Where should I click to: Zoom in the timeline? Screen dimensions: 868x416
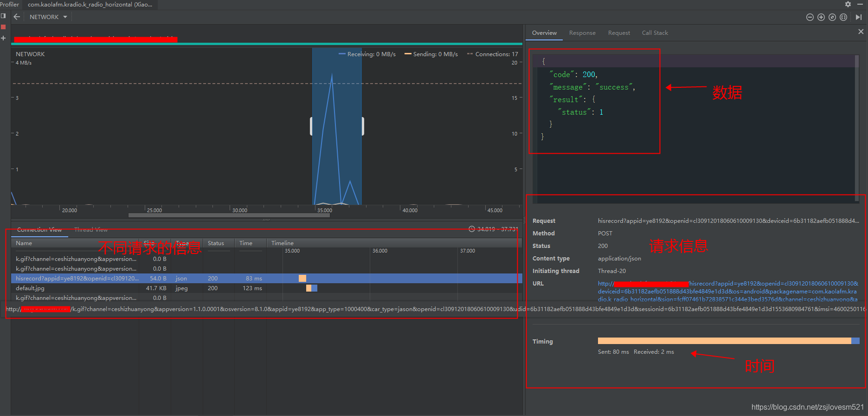pyautogui.click(x=821, y=17)
